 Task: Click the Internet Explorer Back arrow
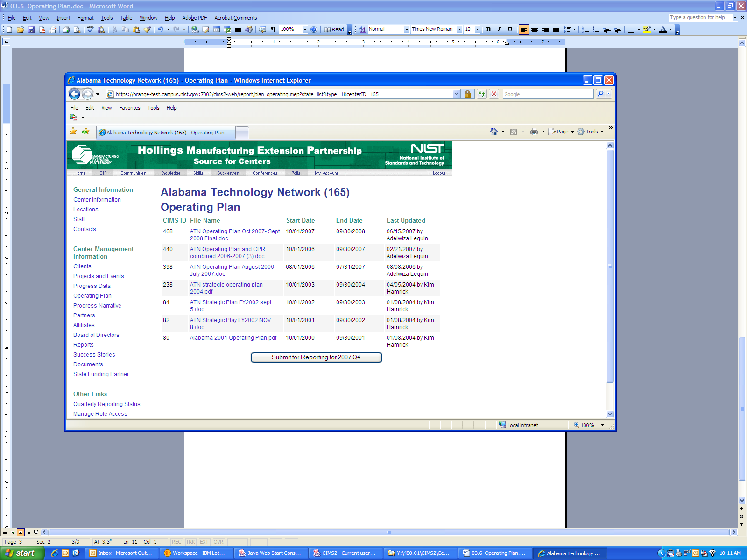tap(74, 94)
